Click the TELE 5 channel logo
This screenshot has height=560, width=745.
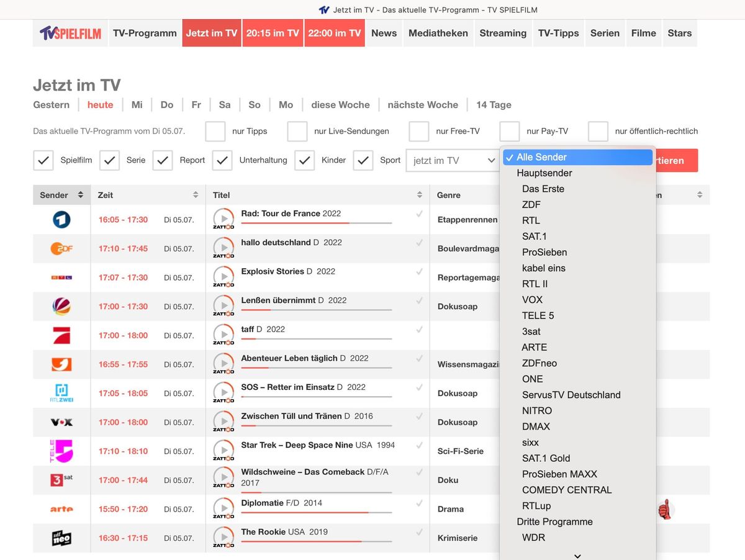point(61,451)
